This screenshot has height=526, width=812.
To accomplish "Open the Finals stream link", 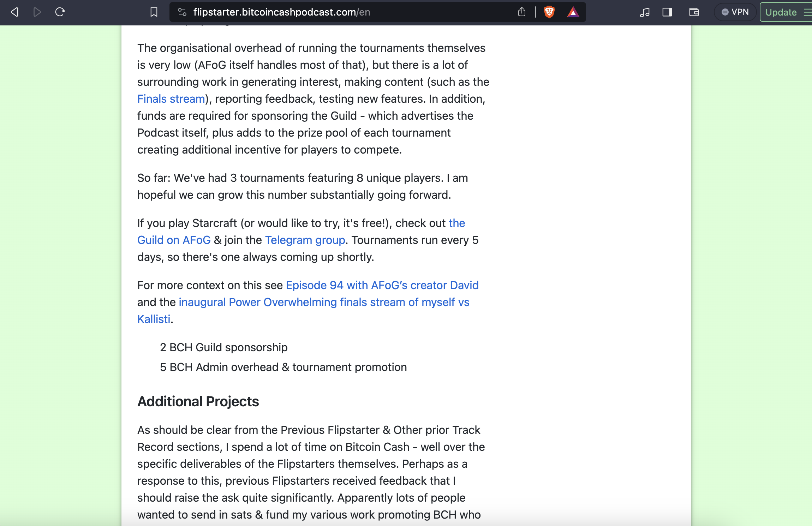I will [x=171, y=99].
